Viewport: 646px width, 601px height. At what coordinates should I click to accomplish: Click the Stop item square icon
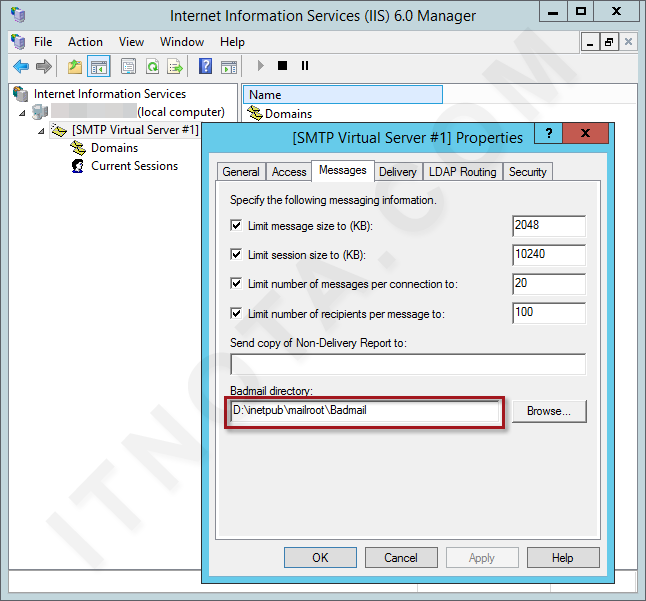[x=282, y=65]
